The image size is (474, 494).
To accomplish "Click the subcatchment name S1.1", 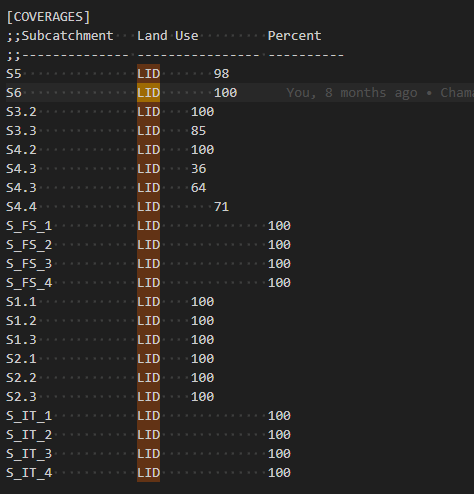I will (21, 302).
